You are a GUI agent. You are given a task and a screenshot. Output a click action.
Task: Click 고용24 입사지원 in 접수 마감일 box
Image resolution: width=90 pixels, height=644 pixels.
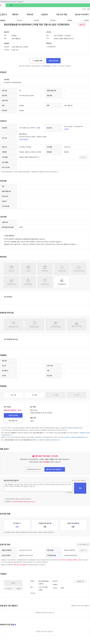click(13, 415)
